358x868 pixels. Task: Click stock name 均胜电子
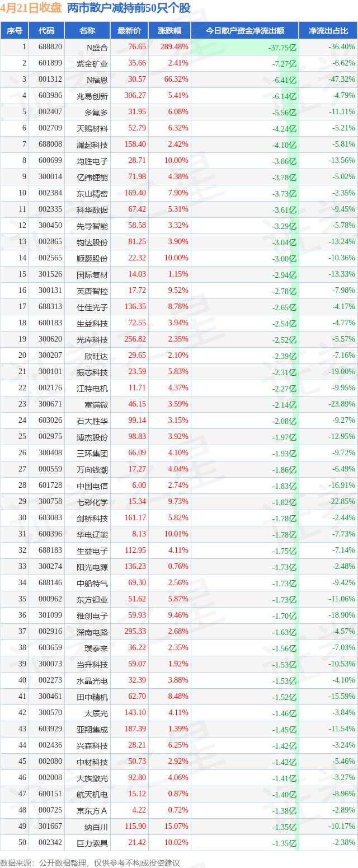92,161
